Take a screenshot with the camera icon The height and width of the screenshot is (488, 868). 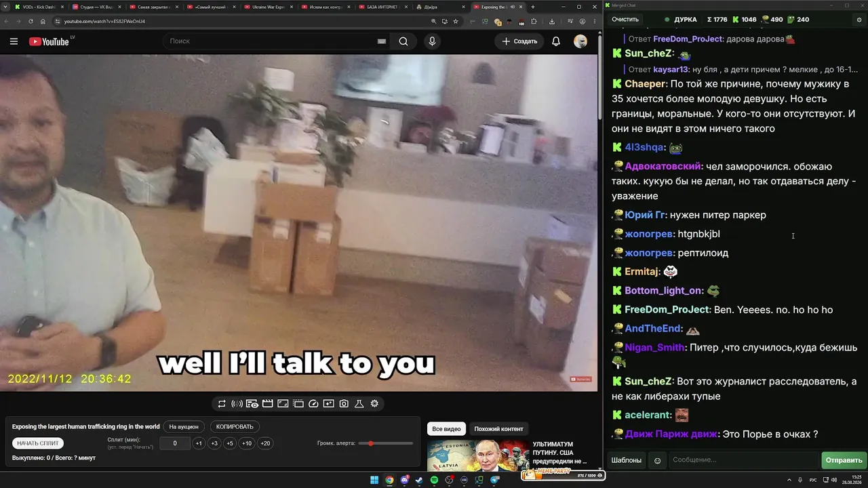pyautogui.click(x=344, y=404)
